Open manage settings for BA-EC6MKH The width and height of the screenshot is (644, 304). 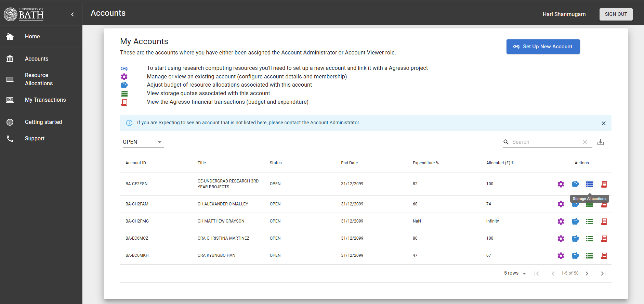(x=561, y=256)
